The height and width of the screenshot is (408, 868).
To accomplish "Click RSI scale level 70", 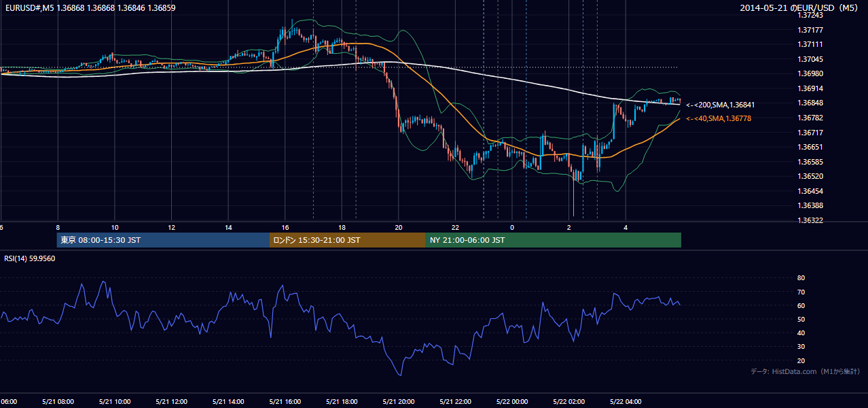I will point(801,292).
